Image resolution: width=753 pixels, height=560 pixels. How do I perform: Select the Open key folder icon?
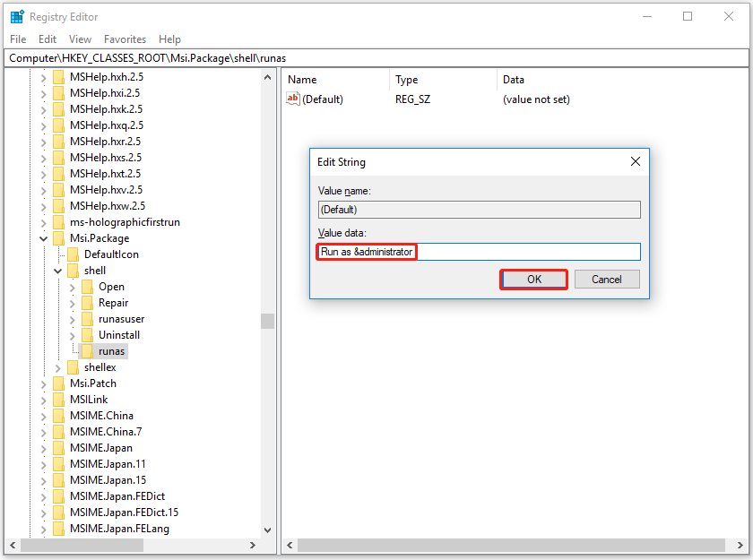pos(88,286)
